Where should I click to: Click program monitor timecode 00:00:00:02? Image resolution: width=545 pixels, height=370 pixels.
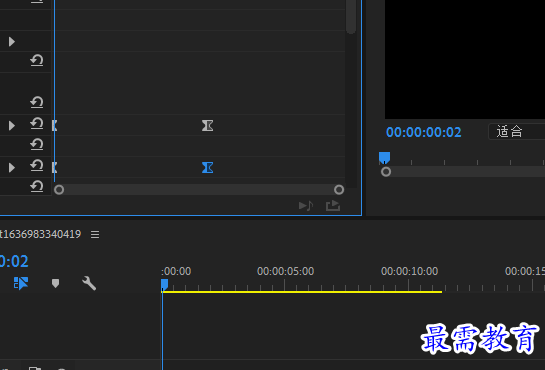(424, 132)
